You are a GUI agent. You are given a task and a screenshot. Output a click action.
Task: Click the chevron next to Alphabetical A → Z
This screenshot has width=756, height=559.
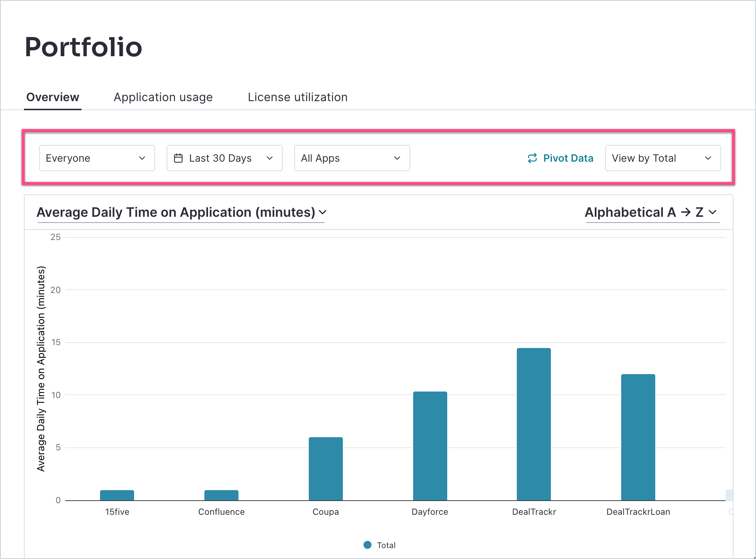[713, 212]
